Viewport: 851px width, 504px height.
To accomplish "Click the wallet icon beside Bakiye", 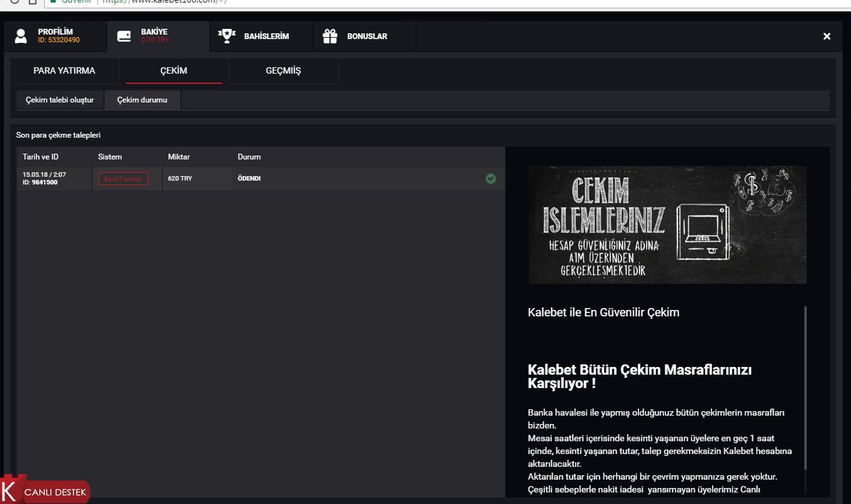I will (x=124, y=37).
